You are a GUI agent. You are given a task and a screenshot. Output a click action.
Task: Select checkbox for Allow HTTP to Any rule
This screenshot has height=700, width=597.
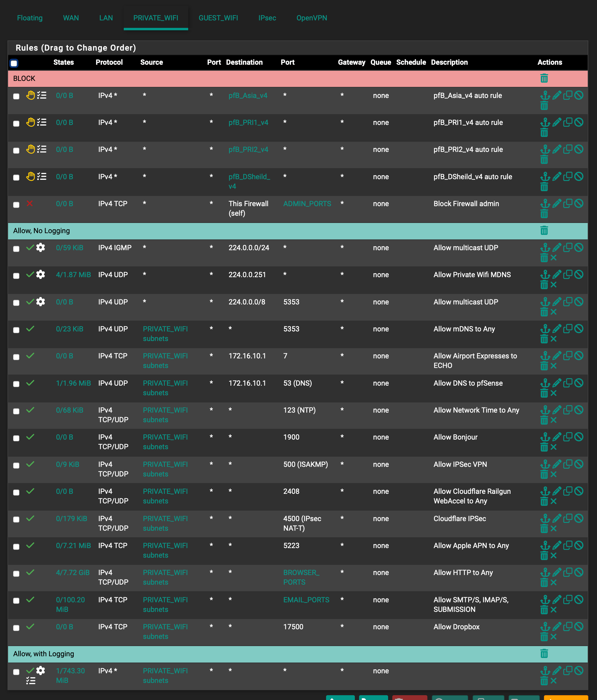[16, 574]
